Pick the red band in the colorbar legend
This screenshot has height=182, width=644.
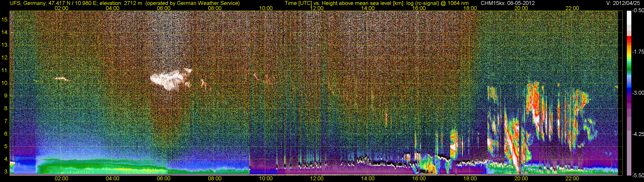(x=629, y=40)
